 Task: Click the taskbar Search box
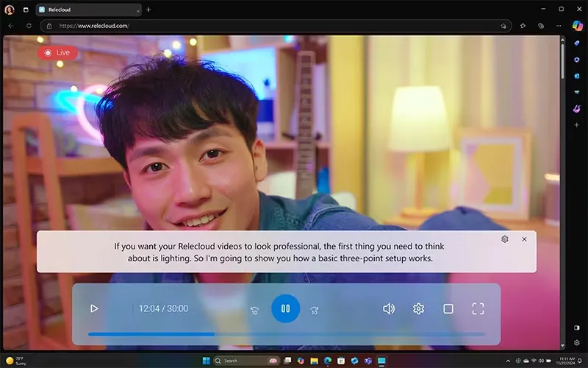click(246, 361)
